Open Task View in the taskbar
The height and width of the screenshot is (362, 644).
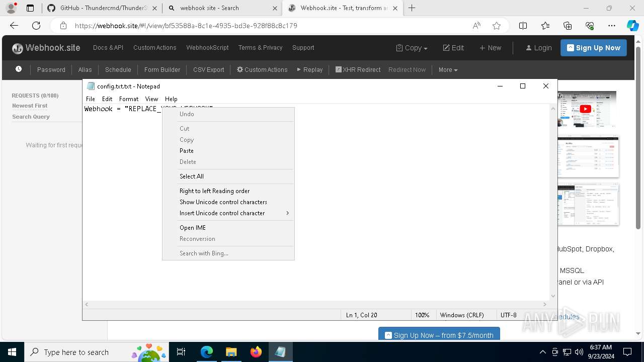coord(181,352)
